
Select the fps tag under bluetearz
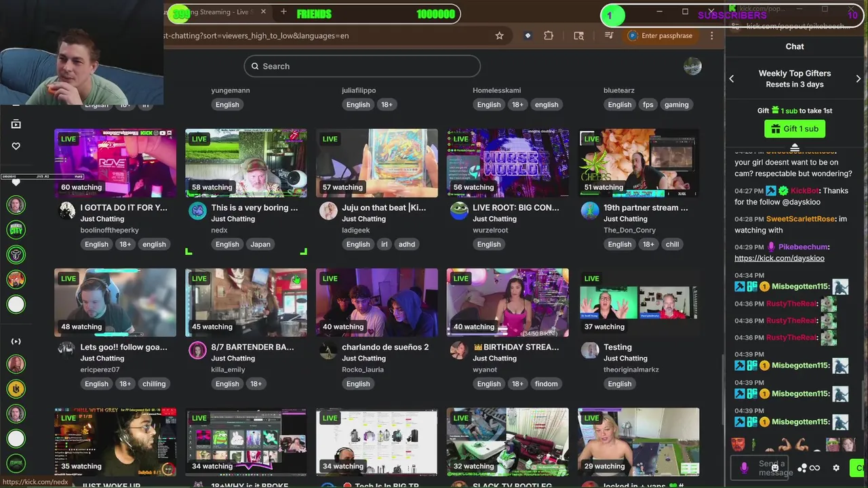(x=648, y=104)
